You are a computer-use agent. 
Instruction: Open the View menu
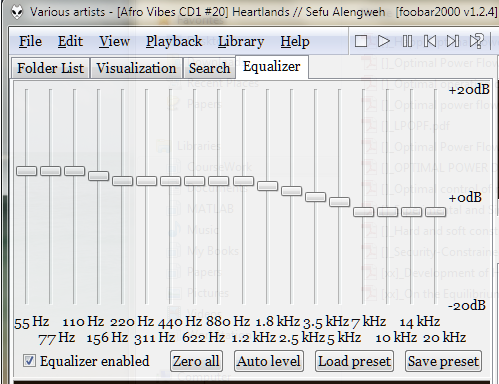[x=114, y=41]
